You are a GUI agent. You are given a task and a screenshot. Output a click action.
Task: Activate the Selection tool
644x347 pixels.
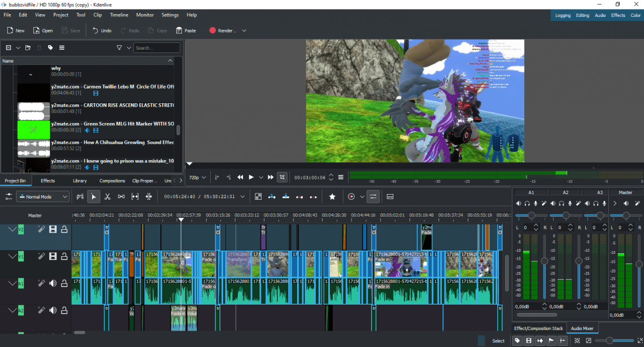pos(93,196)
